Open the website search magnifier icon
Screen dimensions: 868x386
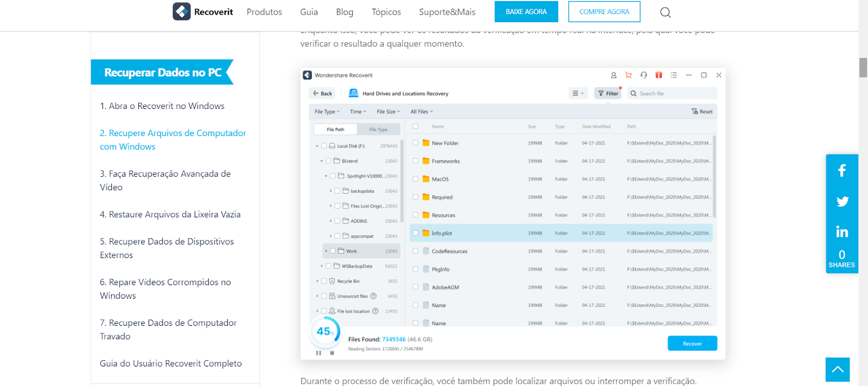tap(666, 12)
